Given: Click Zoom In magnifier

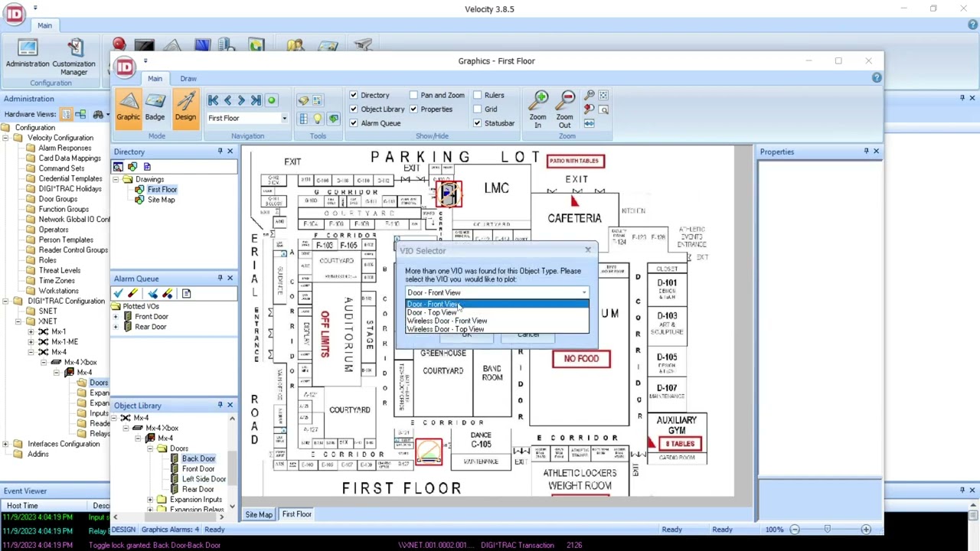Looking at the screenshot, I should pos(538,109).
